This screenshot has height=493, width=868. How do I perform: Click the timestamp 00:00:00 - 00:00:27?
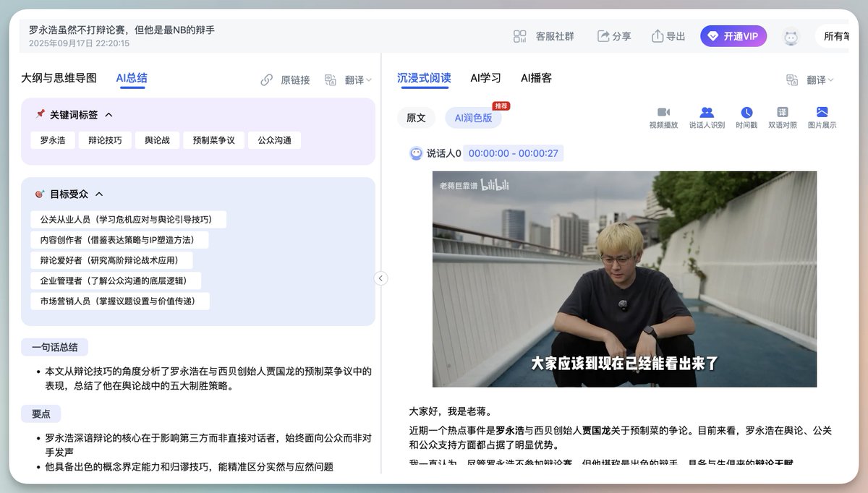[513, 153]
